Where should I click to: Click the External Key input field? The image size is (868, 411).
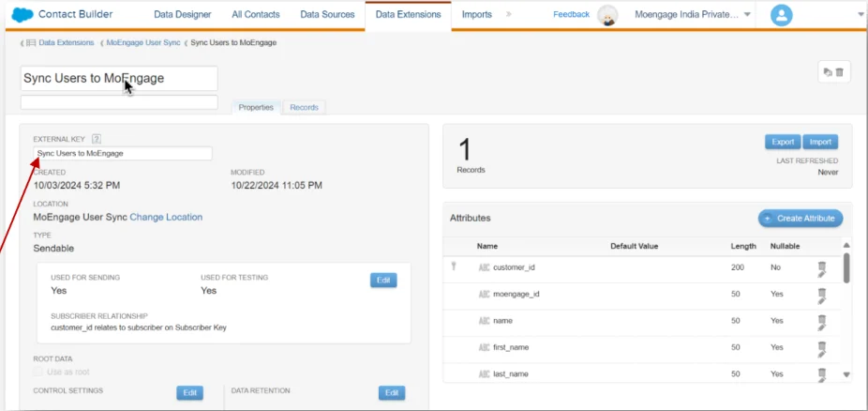click(x=123, y=154)
